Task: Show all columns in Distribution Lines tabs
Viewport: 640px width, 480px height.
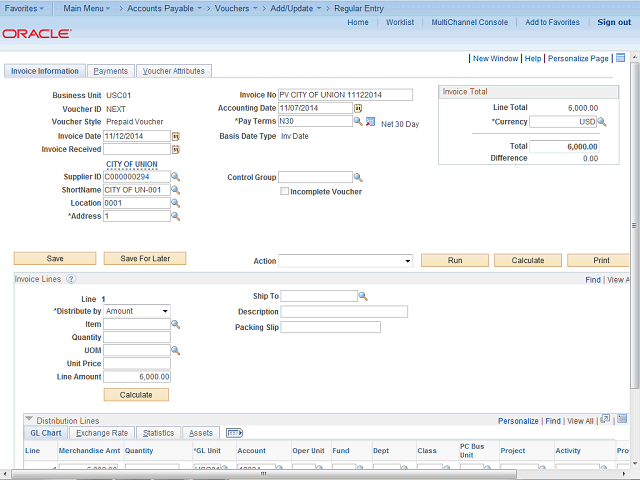Action: pyautogui.click(x=235, y=433)
